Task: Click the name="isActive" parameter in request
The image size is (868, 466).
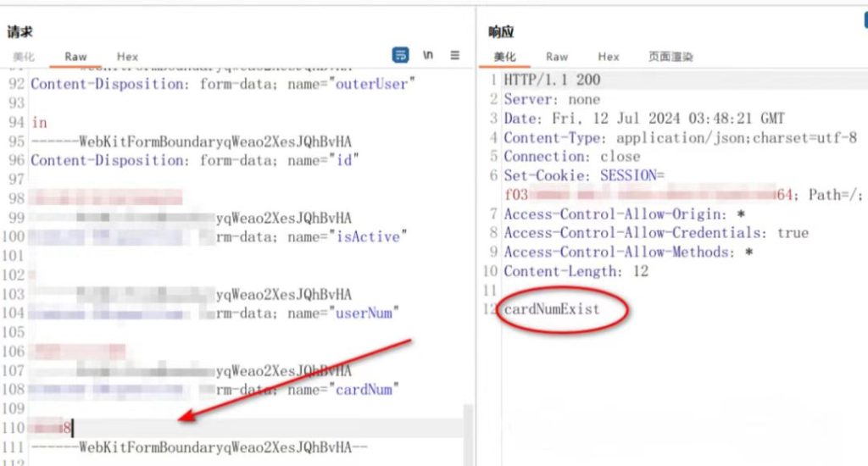Action: tap(342, 237)
